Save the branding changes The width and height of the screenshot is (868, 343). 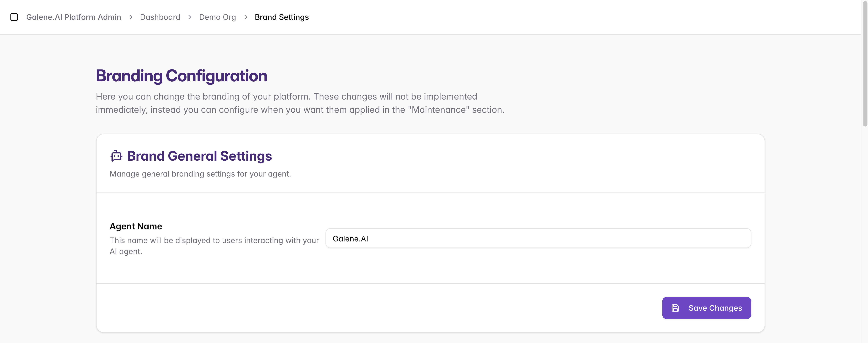pyautogui.click(x=706, y=308)
